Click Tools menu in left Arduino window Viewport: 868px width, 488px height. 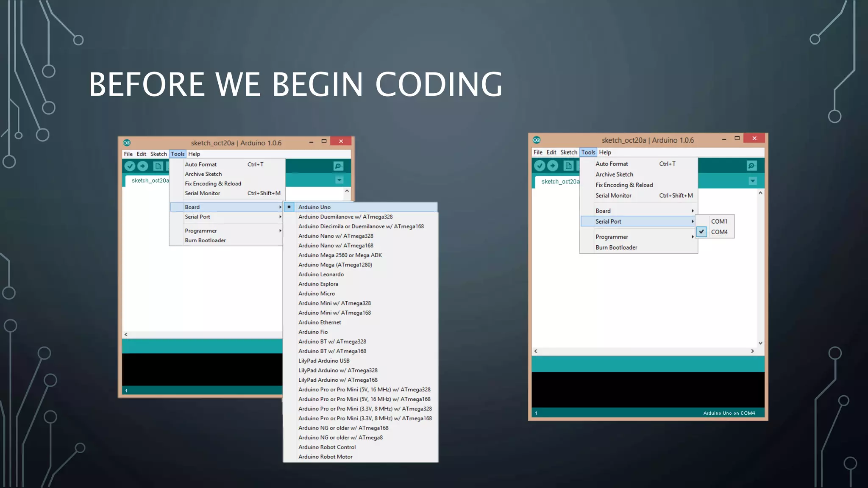tap(178, 154)
